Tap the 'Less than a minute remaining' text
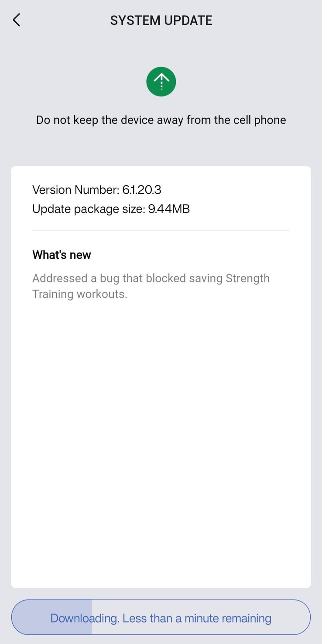Screen dimensions: 322x644 tap(197, 618)
